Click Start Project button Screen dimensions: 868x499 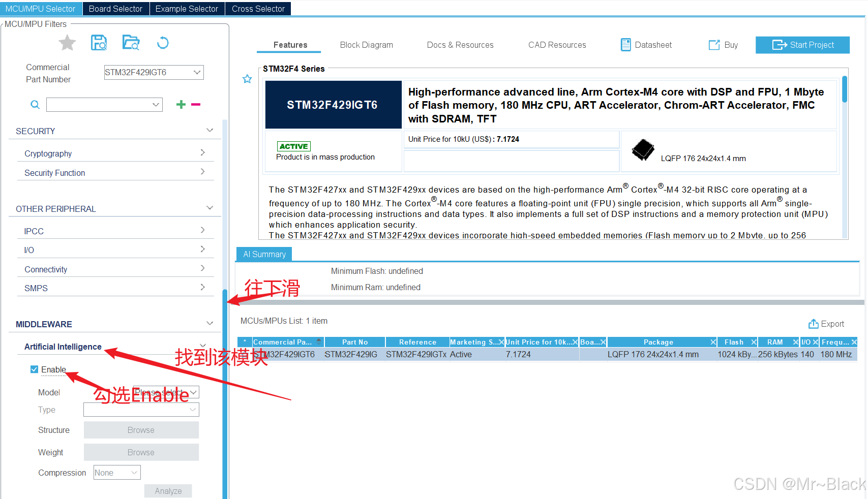pyautogui.click(x=803, y=45)
